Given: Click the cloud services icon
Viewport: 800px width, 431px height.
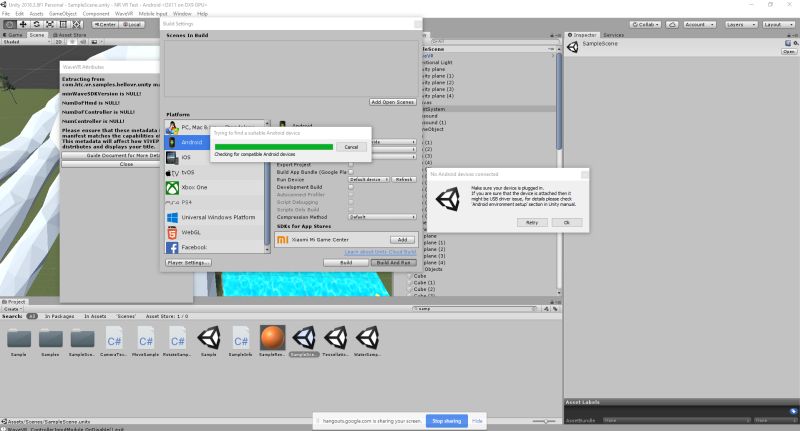Looking at the screenshot, I should coord(672,24).
